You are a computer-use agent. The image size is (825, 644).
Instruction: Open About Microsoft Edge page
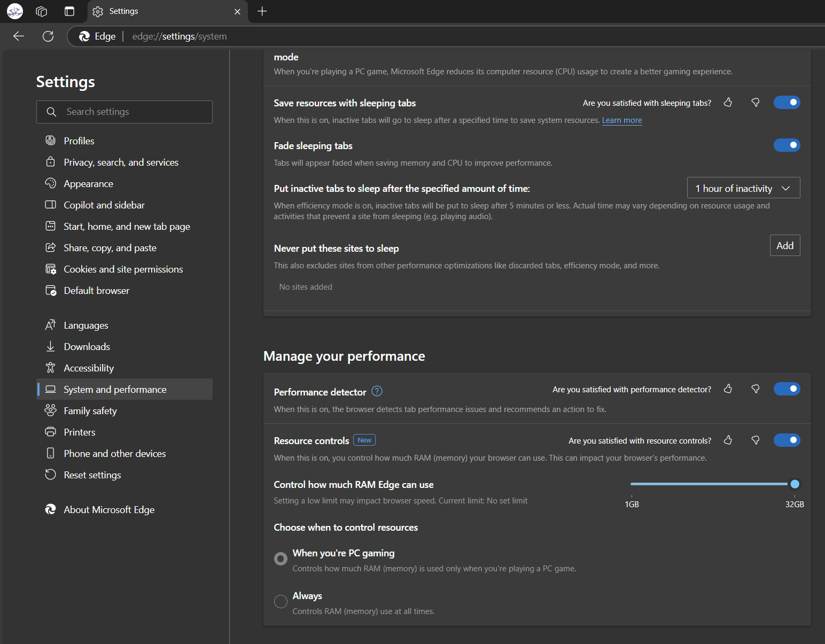(x=124, y=509)
